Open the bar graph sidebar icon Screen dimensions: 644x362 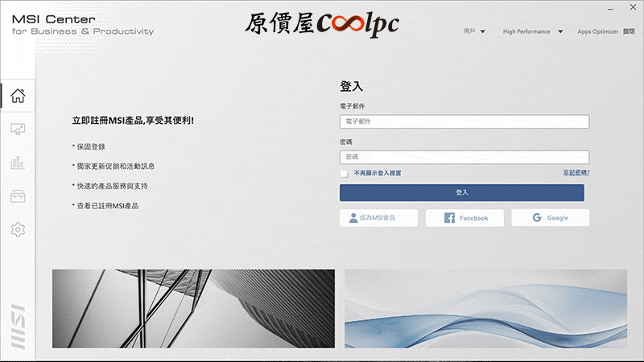coord(18,162)
